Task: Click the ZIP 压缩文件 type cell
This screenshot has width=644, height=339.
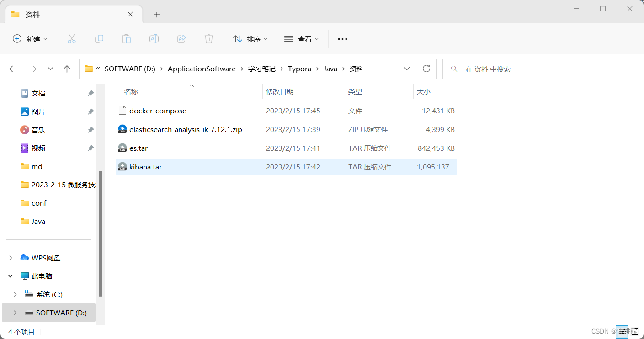Action: pyautogui.click(x=368, y=129)
